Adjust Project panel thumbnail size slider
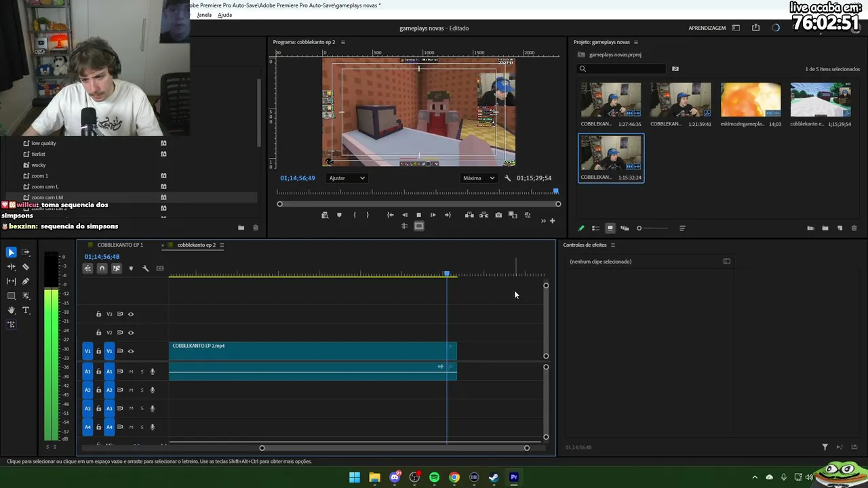 pyautogui.click(x=651, y=228)
